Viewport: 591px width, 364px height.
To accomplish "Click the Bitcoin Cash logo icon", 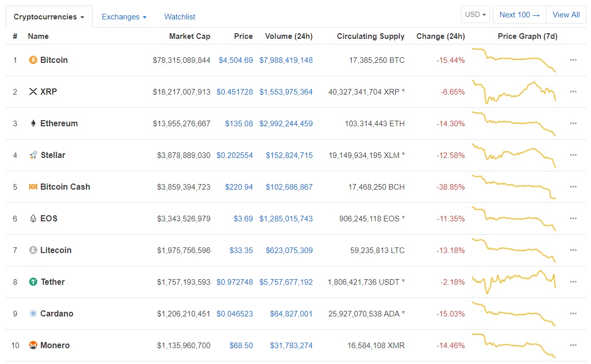I will pos(33,187).
